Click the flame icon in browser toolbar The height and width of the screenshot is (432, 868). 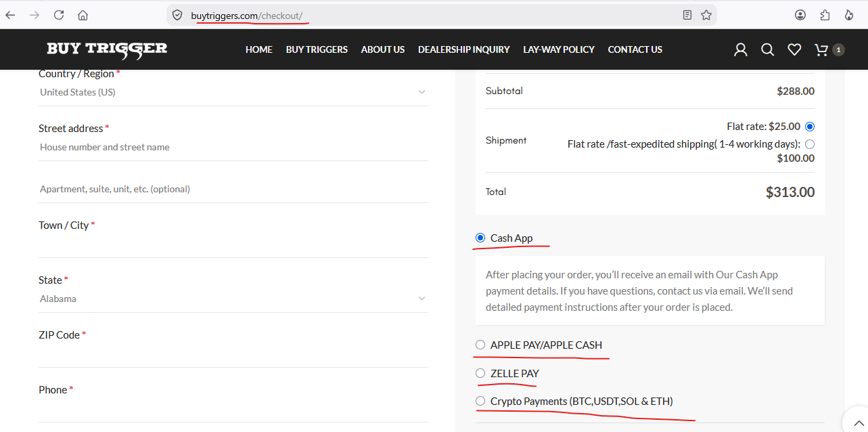[849, 15]
